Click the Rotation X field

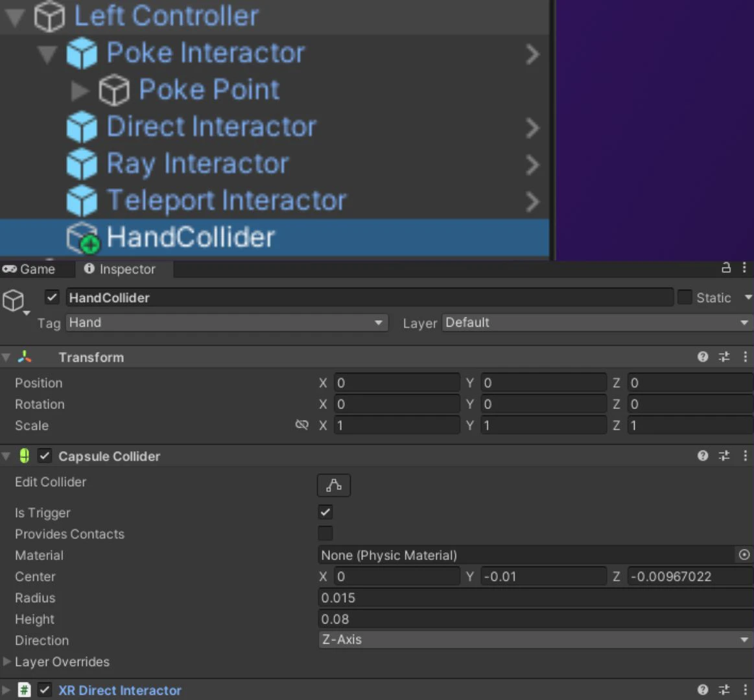397,404
